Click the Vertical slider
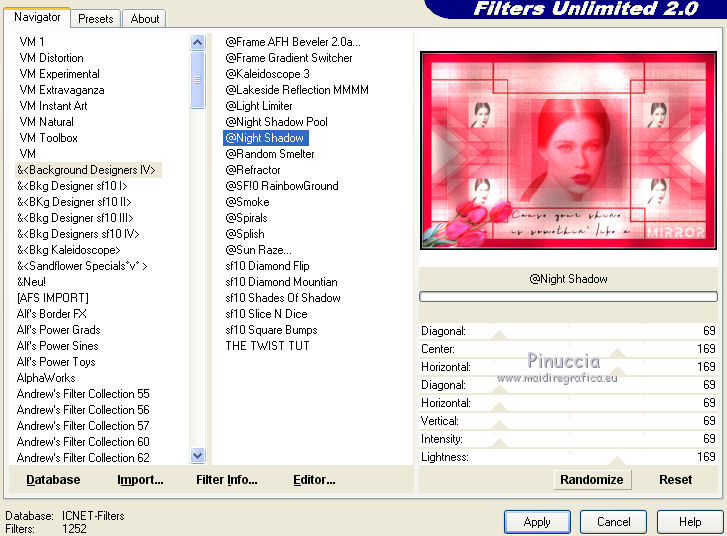Viewport: 727px width, 536px height. click(568, 421)
